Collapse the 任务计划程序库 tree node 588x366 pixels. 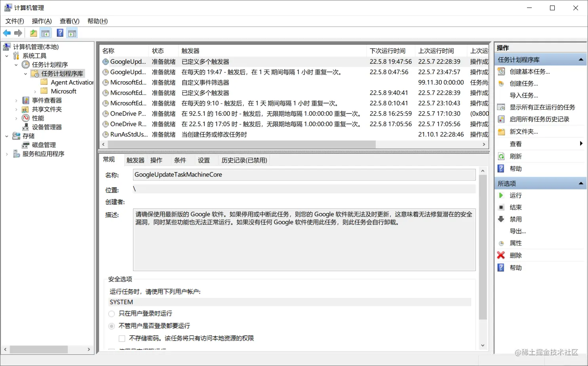(x=26, y=74)
